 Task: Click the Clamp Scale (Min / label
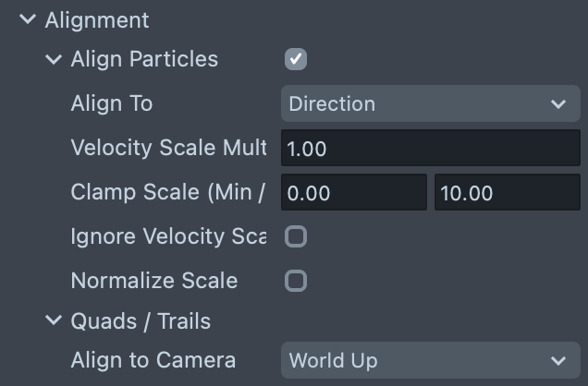(x=168, y=193)
